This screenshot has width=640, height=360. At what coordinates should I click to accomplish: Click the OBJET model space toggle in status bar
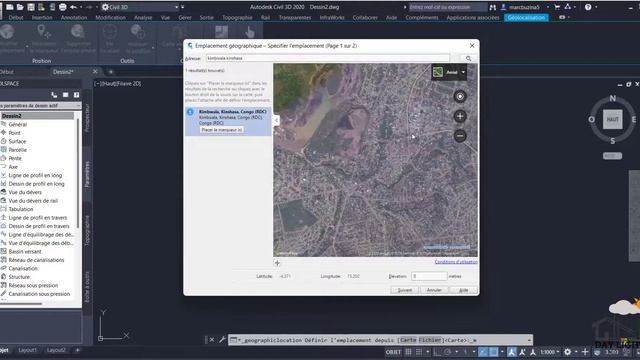click(x=393, y=352)
